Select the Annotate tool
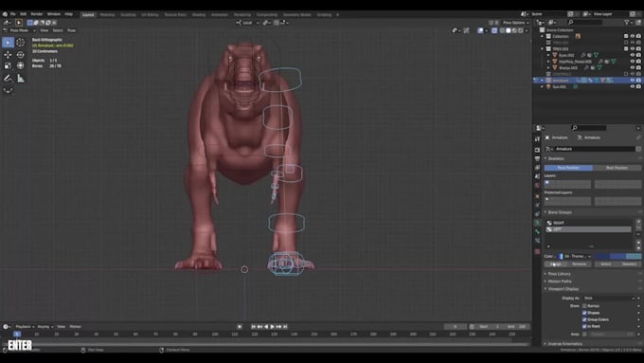644x363 pixels. [x=8, y=78]
